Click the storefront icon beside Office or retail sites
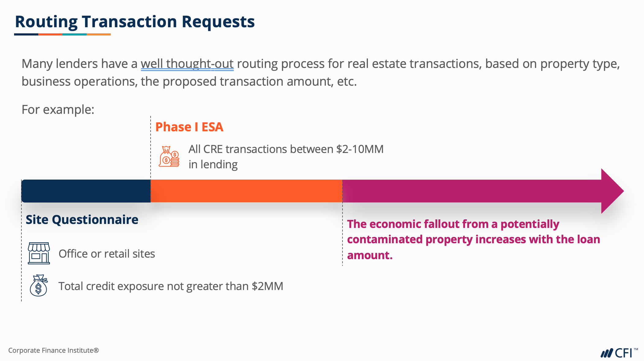Viewport: 644px width, 361px height. [x=39, y=253]
